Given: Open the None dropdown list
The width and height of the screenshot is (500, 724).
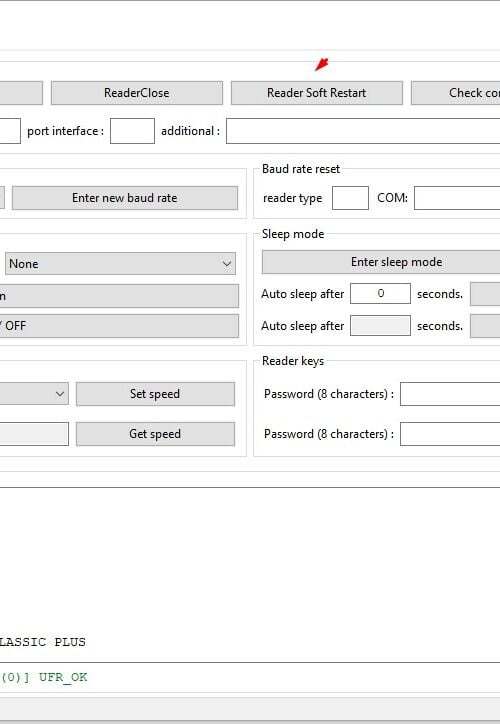Looking at the screenshot, I should 120,264.
